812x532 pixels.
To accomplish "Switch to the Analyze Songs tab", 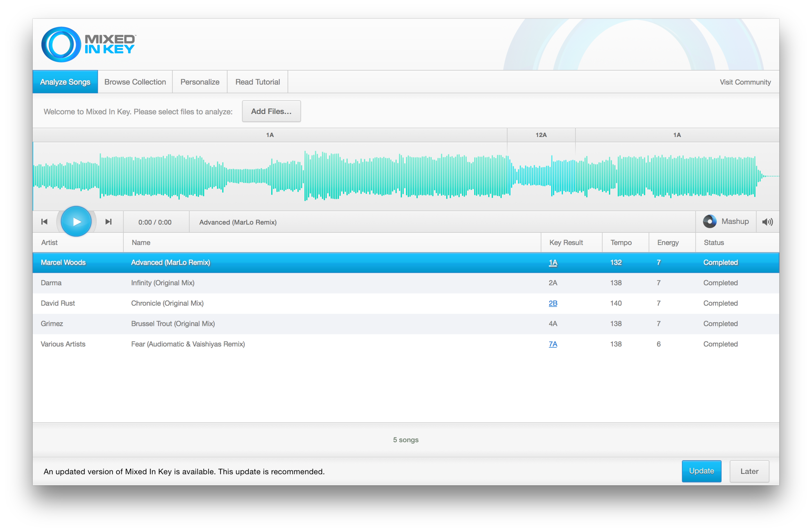I will pyautogui.click(x=65, y=82).
